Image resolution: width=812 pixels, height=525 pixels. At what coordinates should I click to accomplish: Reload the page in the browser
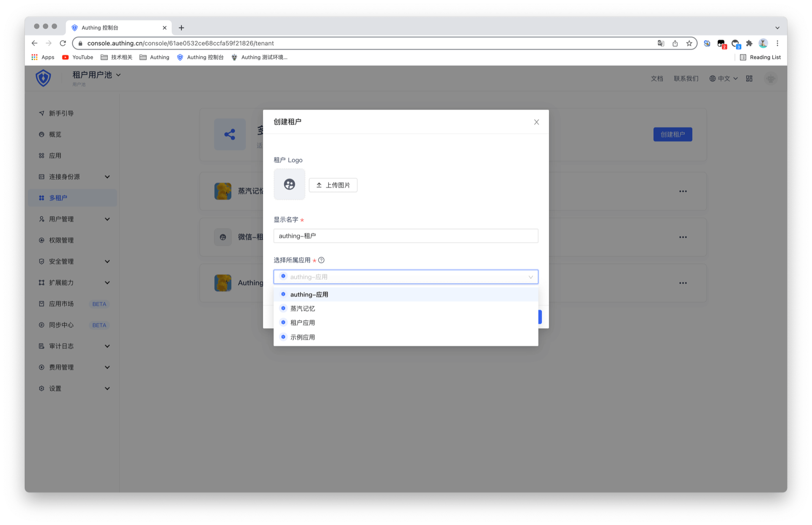pyautogui.click(x=63, y=43)
